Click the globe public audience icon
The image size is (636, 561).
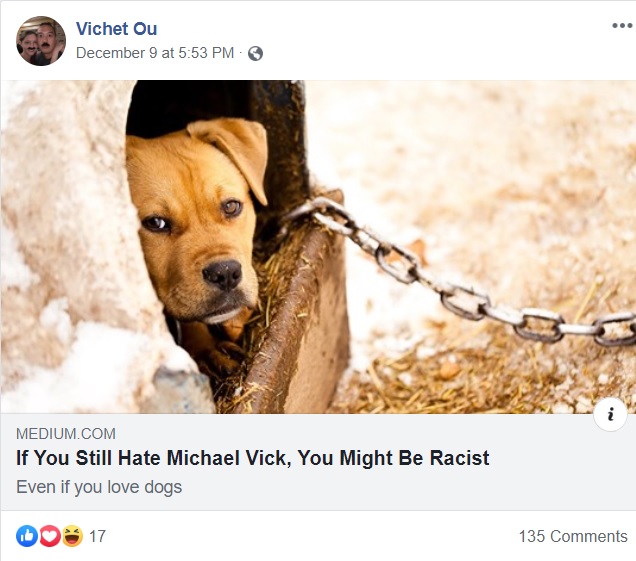255,53
